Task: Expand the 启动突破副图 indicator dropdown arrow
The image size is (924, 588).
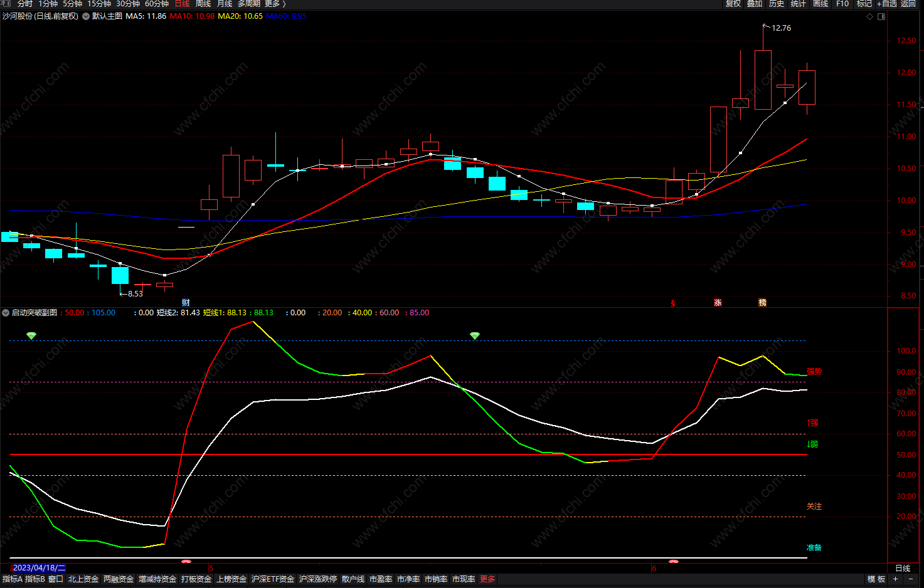Action: click(6, 313)
